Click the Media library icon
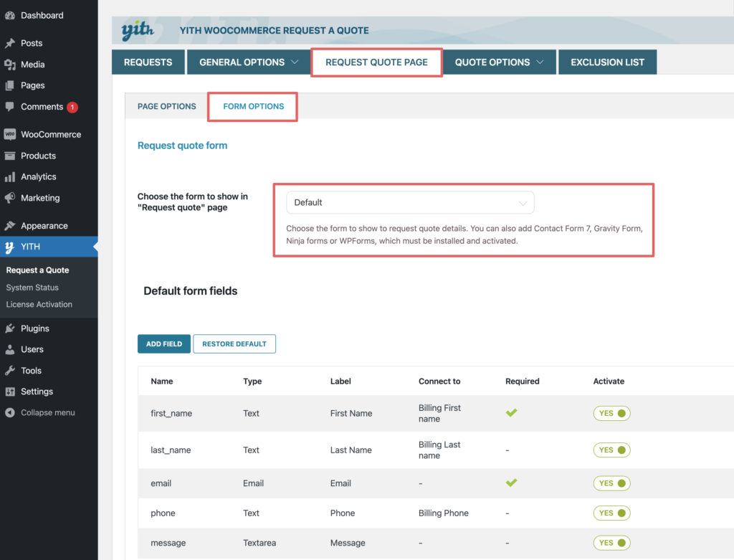The image size is (734, 560). click(x=10, y=65)
